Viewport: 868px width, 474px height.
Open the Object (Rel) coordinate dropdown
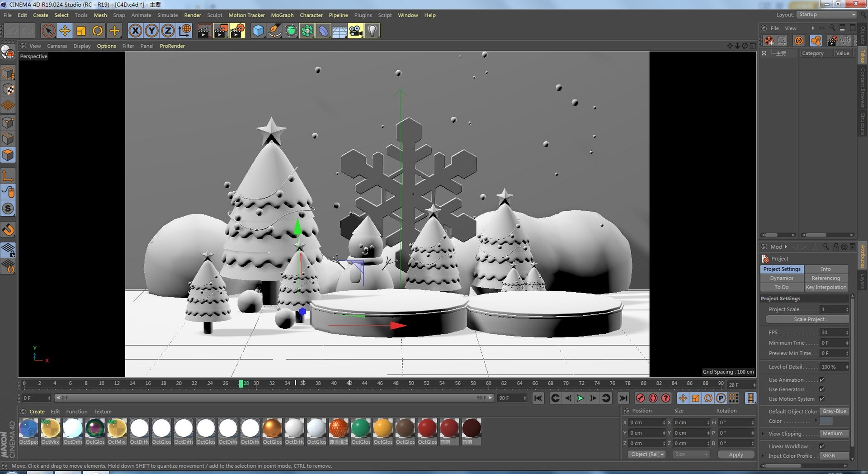coord(647,455)
